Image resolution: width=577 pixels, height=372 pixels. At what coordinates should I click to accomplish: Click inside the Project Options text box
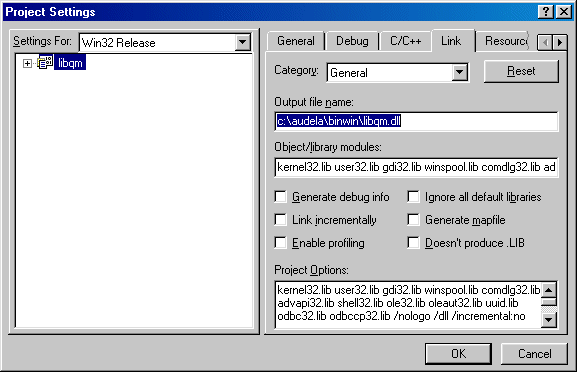pos(408,304)
